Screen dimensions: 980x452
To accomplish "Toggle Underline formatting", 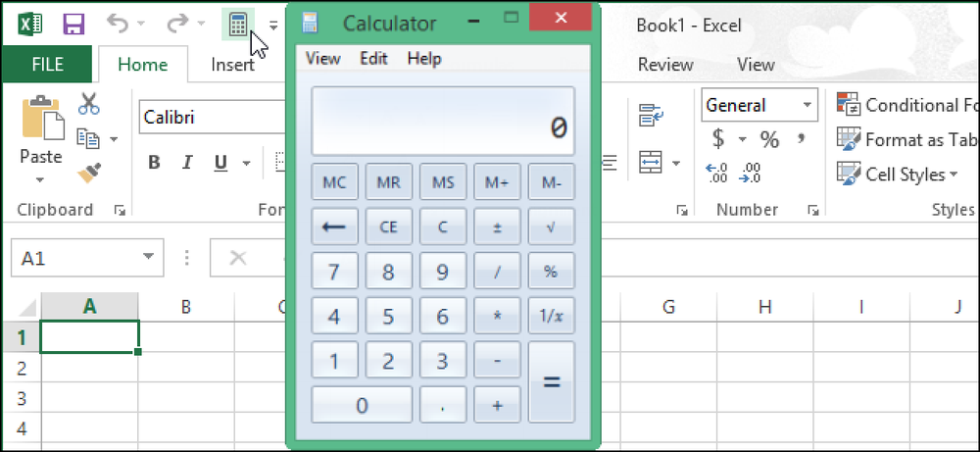I will 220,163.
